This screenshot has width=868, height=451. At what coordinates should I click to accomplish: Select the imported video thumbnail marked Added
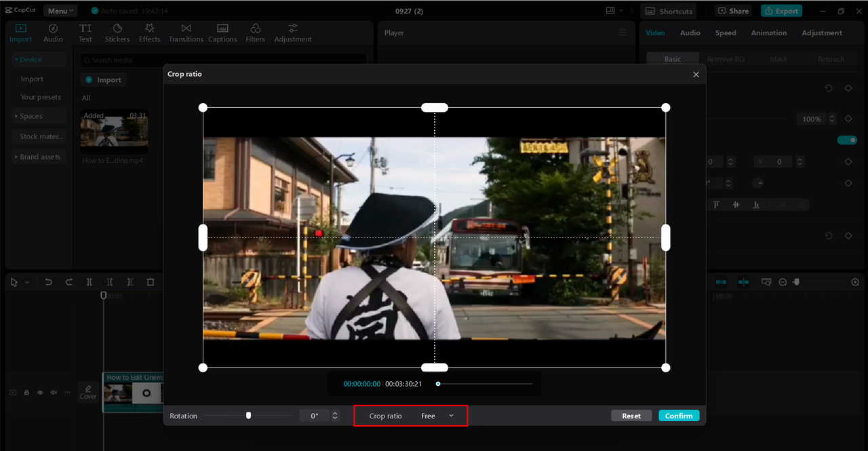pos(114,132)
